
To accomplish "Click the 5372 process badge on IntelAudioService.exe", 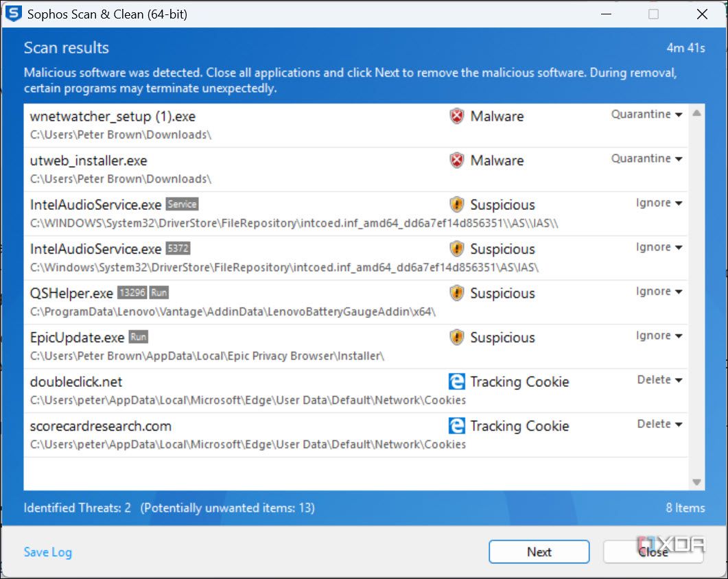I will coord(178,248).
